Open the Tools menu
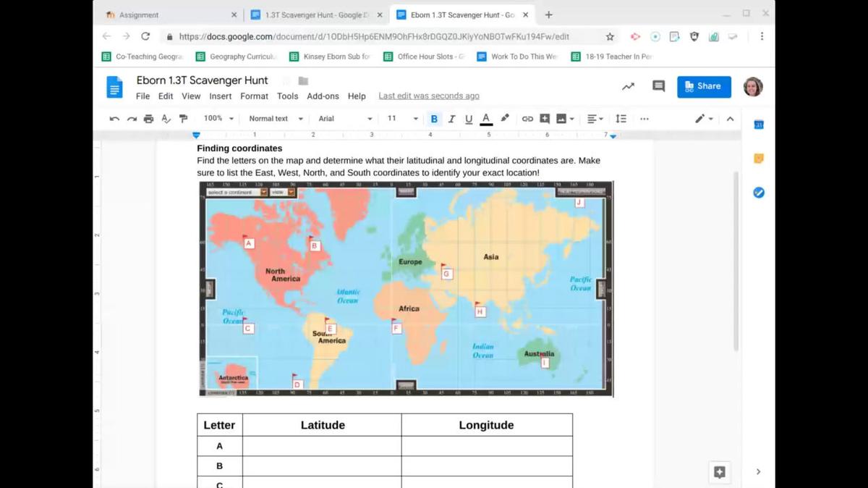Image resolution: width=868 pixels, height=488 pixels. pyautogui.click(x=287, y=96)
